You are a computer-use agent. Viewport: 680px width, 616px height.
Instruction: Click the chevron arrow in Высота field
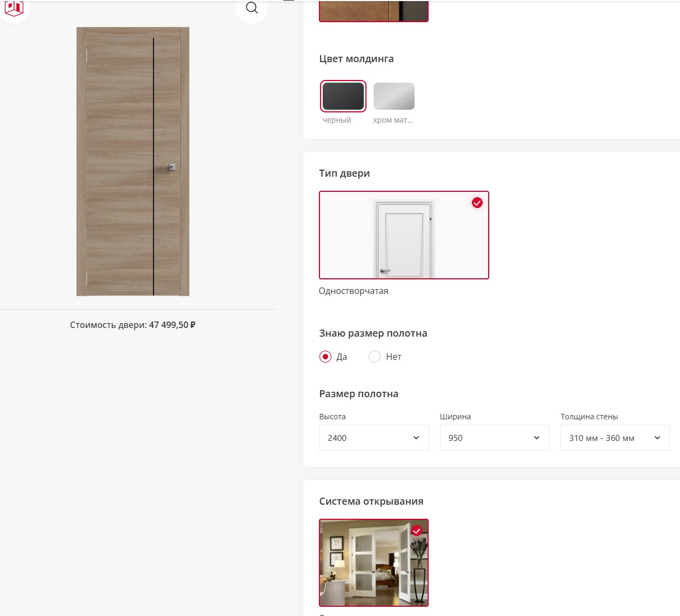point(416,438)
